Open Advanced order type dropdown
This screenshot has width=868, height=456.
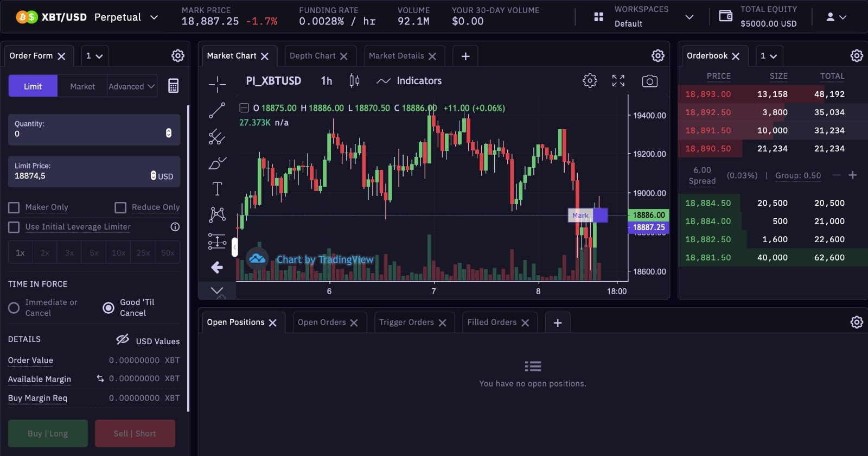pyautogui.click(x=132, y=86)
